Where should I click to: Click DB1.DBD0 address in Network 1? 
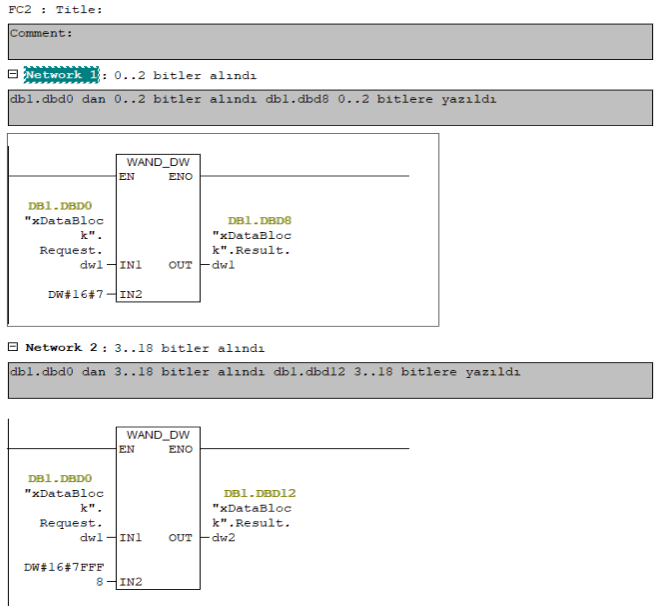click(x=59, y=206)
